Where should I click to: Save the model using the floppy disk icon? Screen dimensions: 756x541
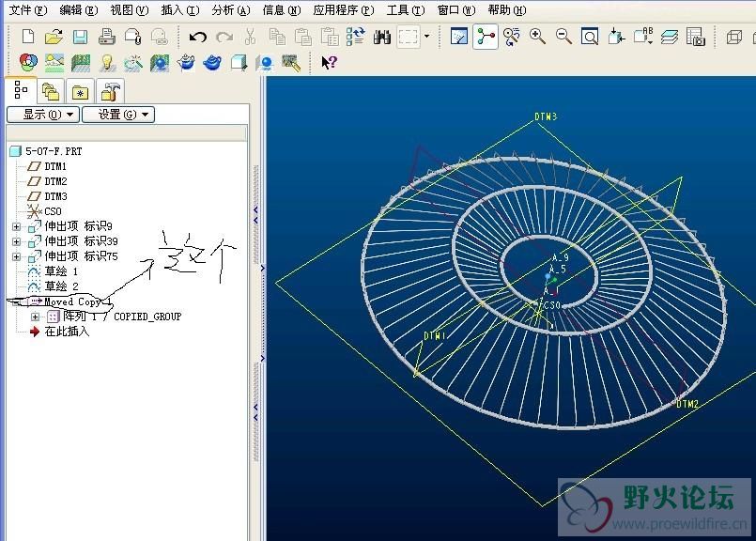click(x=80, y=37)
